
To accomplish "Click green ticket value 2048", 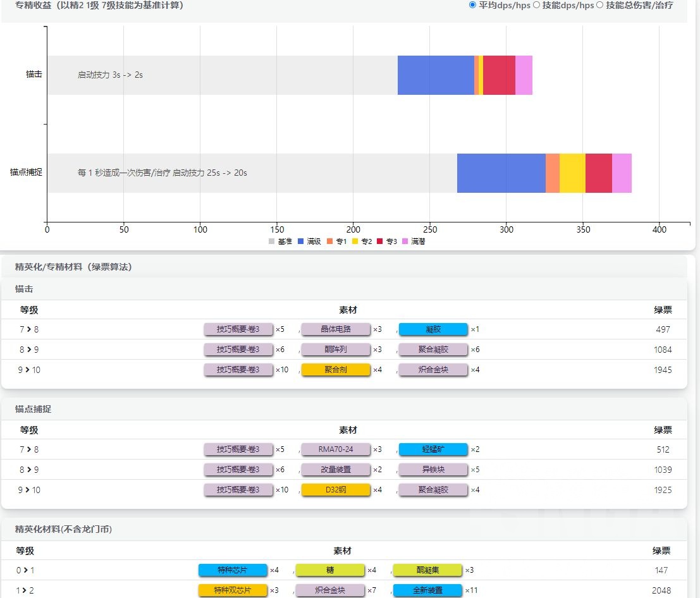I will point(661,590).
